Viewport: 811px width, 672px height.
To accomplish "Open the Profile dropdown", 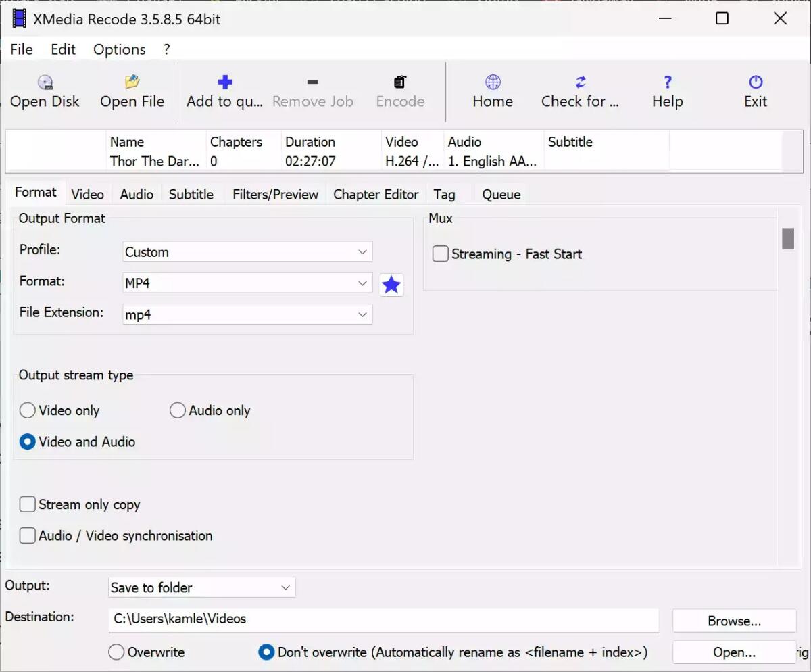I will tap(247, 251).
